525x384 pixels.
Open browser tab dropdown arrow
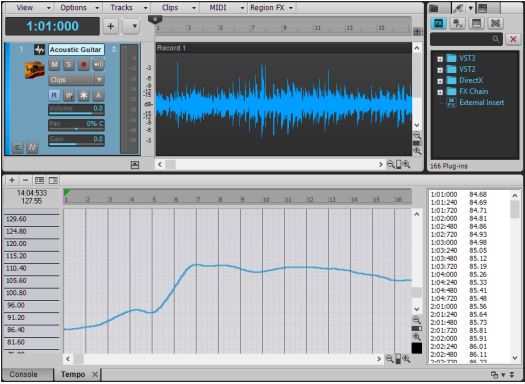point(470,8)
